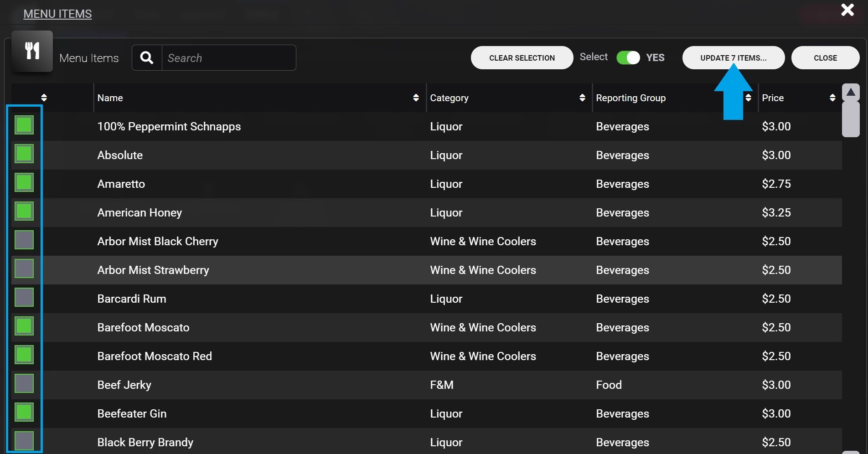Open the MENU ITEMS page
Screen dimensions: 868x454
point(57,14)
